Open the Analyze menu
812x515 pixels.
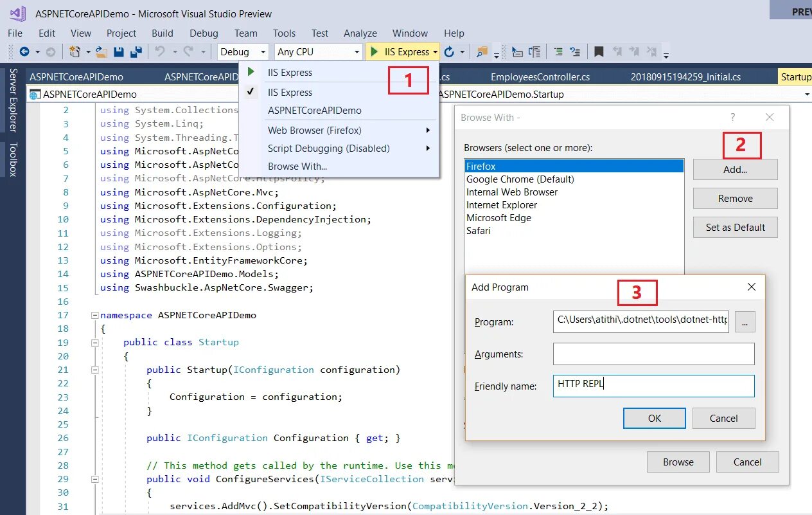click(360, 33)
